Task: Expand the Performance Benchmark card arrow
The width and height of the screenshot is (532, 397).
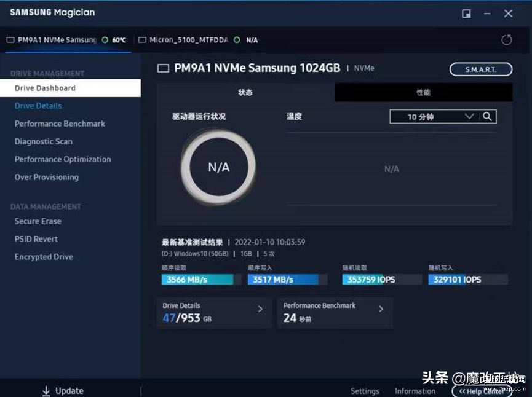Action: pos(381,309)
